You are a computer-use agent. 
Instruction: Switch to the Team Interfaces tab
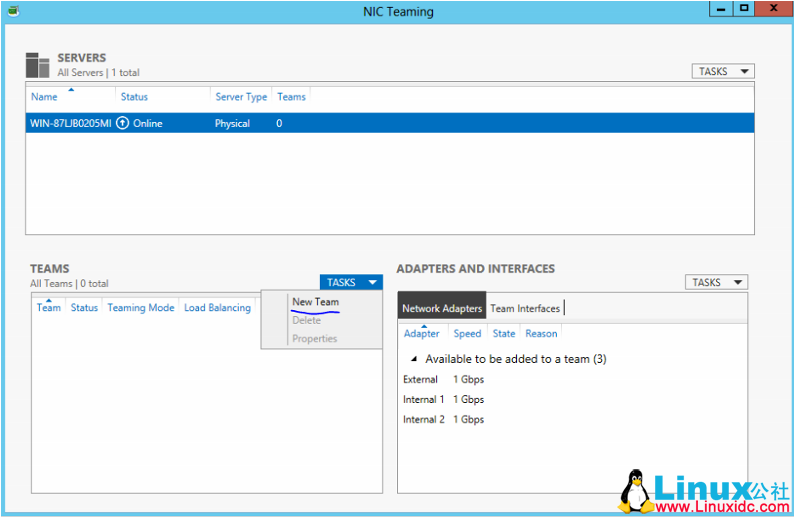click(x=525, y=308)
